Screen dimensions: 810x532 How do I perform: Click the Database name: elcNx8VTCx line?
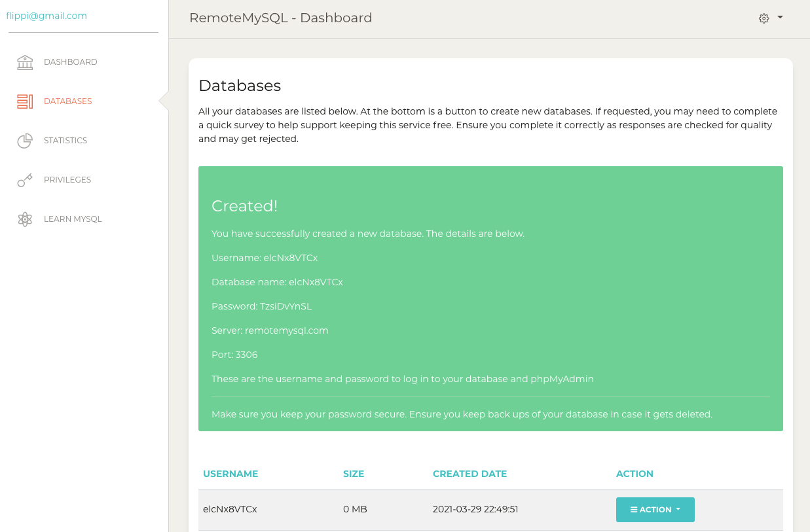point(277,282)
